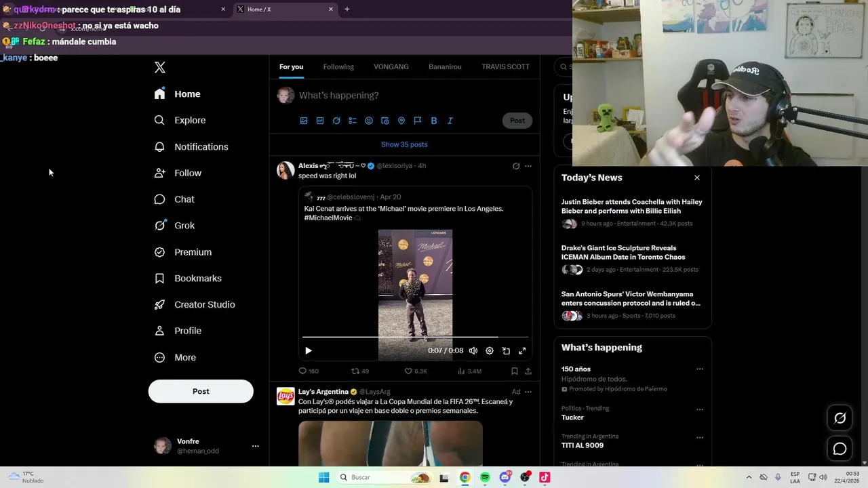The width and height of the screenshot is (868, 488).
Task: Open Home in X sidebar
Action: (178, 94)
